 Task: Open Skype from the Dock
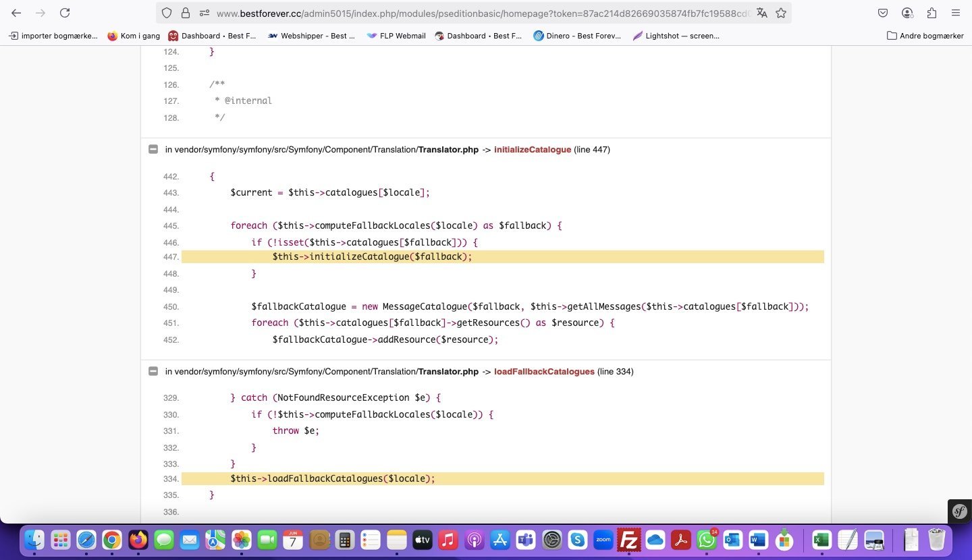(x=578, y=540)
